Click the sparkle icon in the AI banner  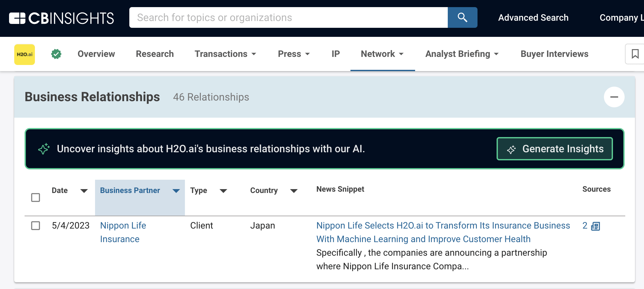pyautogui.click(x=44, y=149)
